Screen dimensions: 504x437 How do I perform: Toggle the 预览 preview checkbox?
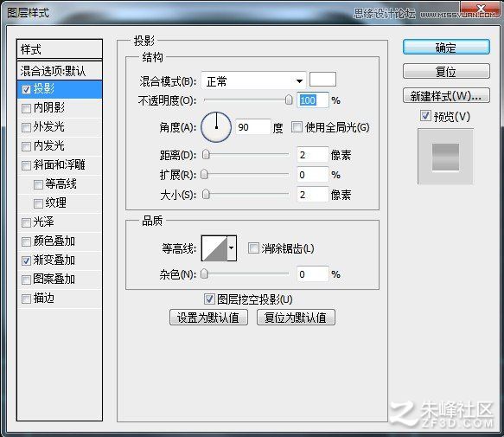[425, 116]
